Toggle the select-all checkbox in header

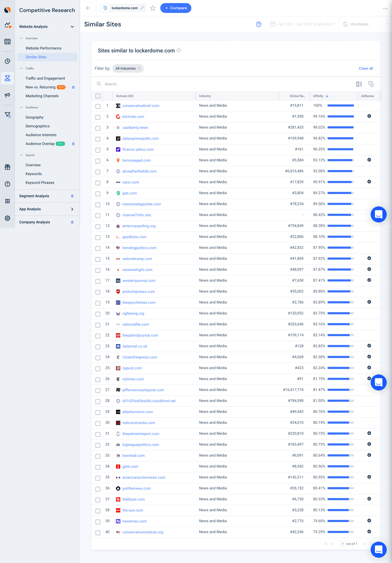pos(98,96)
